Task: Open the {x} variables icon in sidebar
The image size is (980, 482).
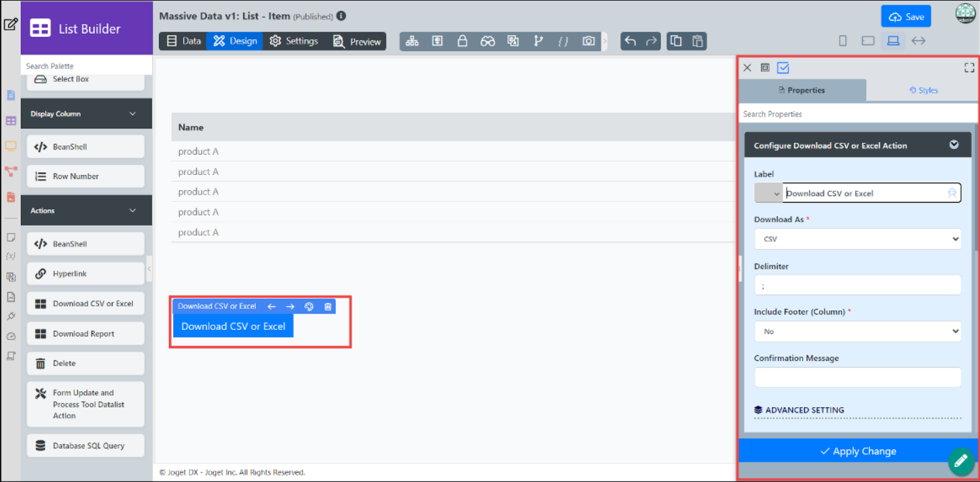Action: pyautogui.click(x=11, y=256)
